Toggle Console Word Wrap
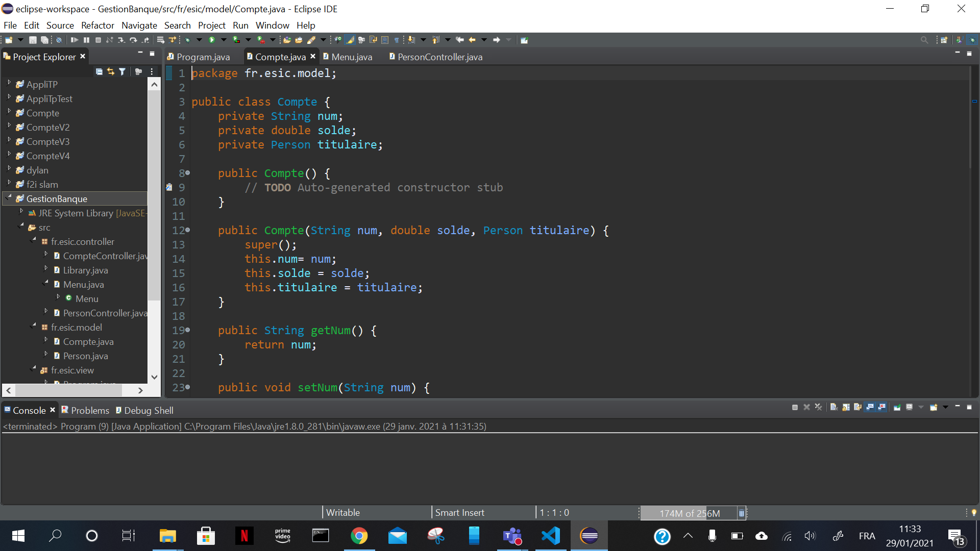This screenshot has width=980, height=551. click(857, 407)
